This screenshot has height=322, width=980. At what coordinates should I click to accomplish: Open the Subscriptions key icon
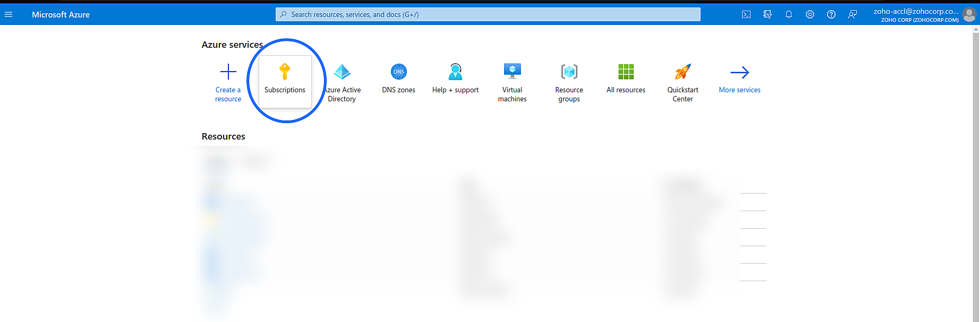coord(285,72)
